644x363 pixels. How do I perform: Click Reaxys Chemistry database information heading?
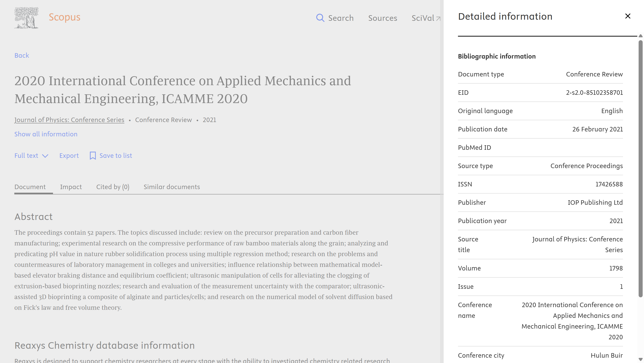(104, 345)
